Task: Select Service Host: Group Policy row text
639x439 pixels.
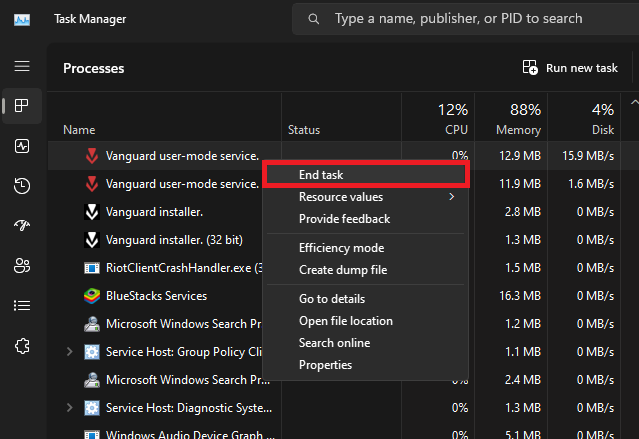Action: 184,352
